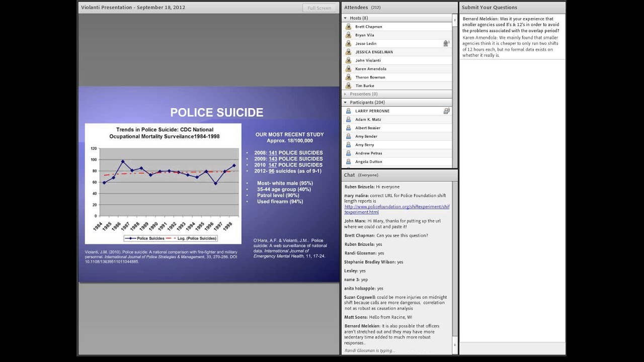Click participant icon beside Adam K. Matz
This screenshot has width=644, height=362.
coord(348,120)
